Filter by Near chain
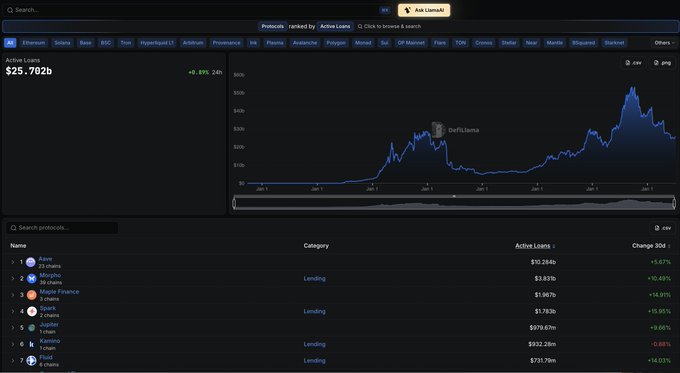The image size is (680, 373). 531,43
